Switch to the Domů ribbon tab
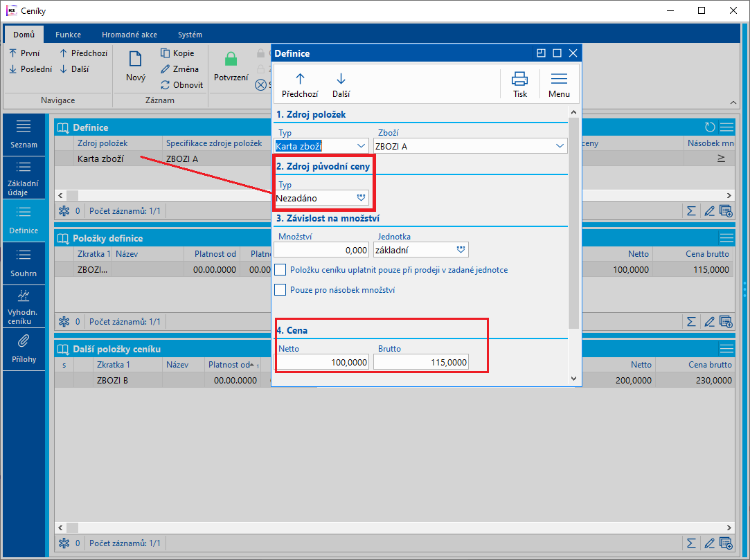This screenshot has width=750, height=560. coord(24,35)
